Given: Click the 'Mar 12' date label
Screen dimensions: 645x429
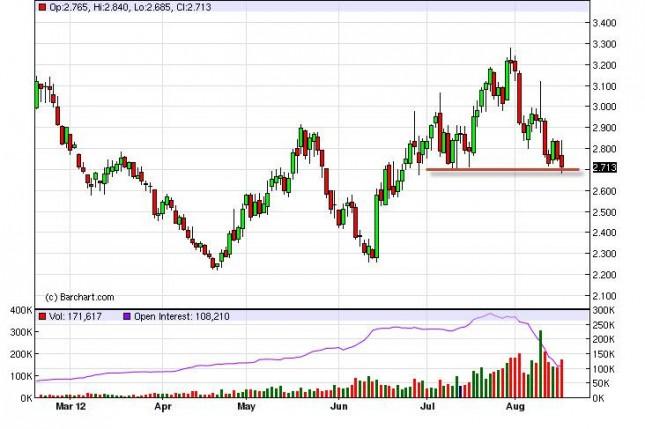Looking at the screenshot, I should click(x=71, y=406).
